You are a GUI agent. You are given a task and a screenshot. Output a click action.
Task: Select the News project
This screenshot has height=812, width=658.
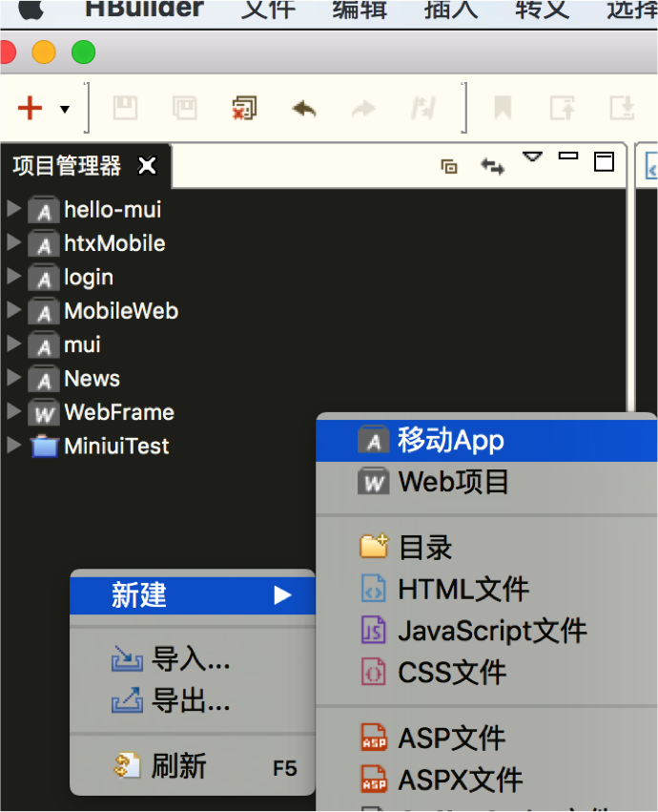click(92, 379)
